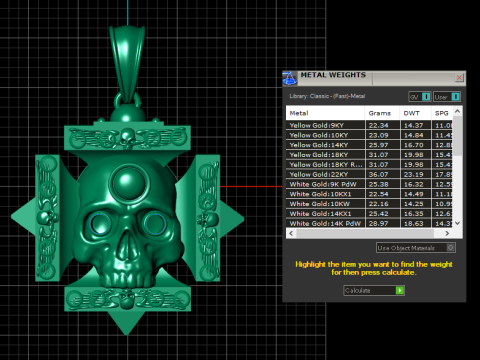Click the 23.09 grams cell
This screenshot has width=480, height=360.
[x=382, y=135]
